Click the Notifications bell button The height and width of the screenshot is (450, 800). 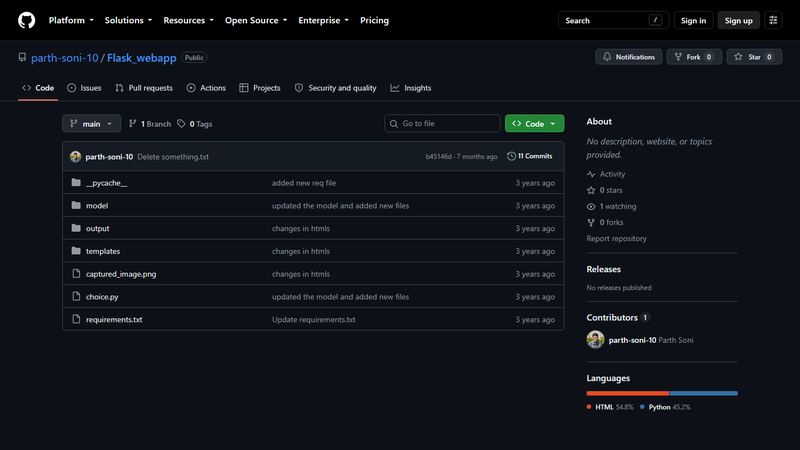click(x=629, y=57)
